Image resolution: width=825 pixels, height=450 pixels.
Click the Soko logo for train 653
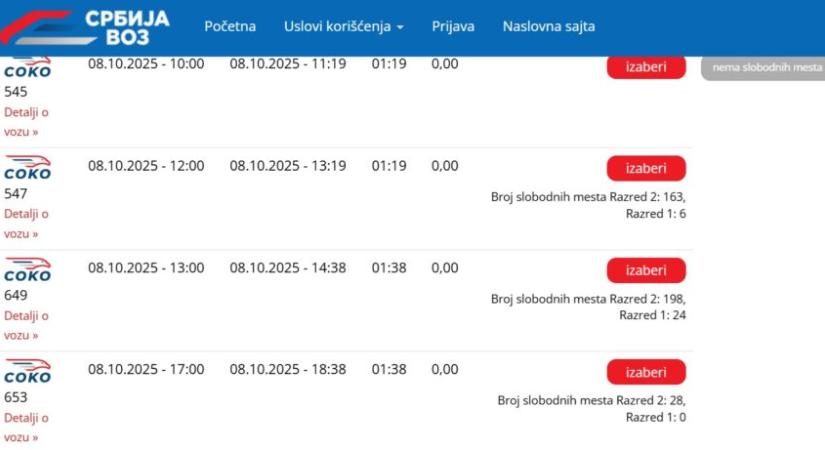[x=28, y=372]
